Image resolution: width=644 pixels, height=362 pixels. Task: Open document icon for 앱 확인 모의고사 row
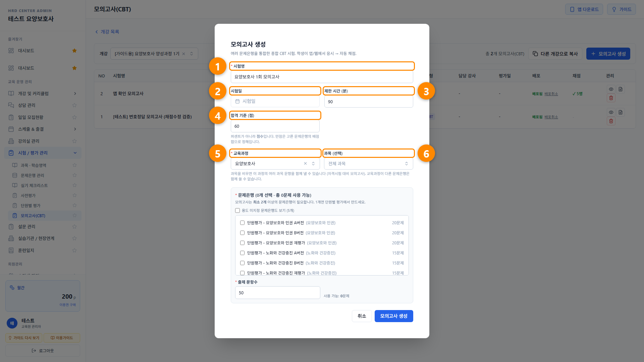pyautogui.click(x=620, y=89)
